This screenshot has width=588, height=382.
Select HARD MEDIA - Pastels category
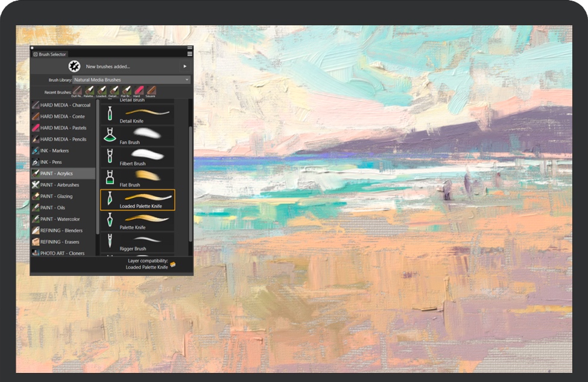pyautogui.click(x=63, y=128)
